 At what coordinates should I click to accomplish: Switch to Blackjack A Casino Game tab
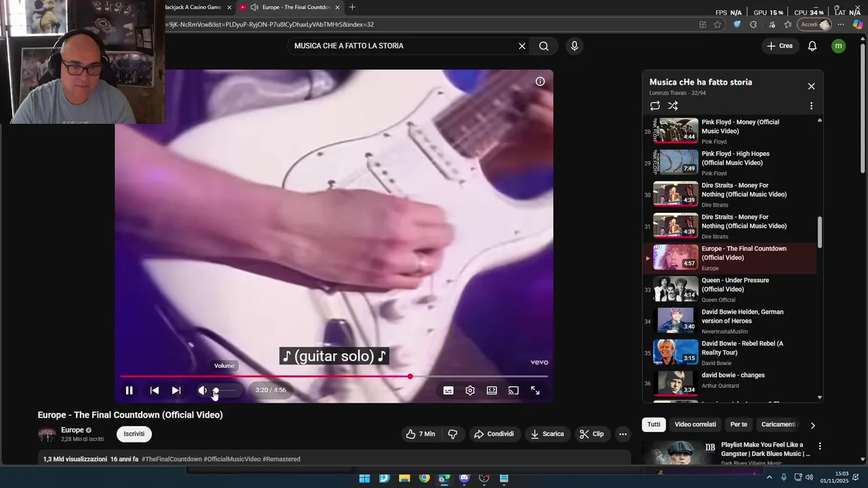pyautogui.click(x=197, y=7)
